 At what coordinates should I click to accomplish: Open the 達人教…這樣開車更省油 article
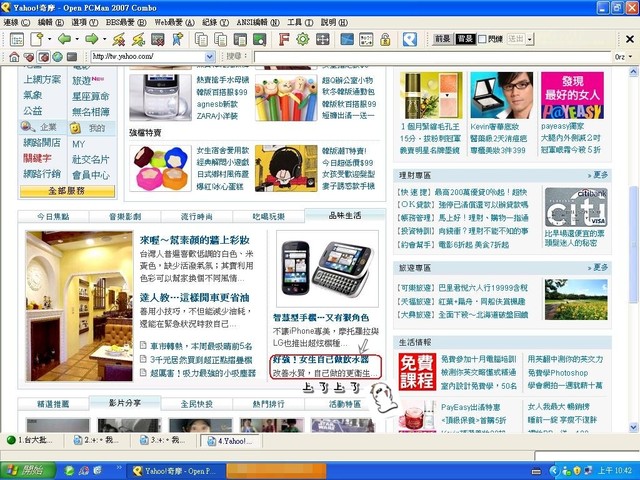[x=194, y=298]
